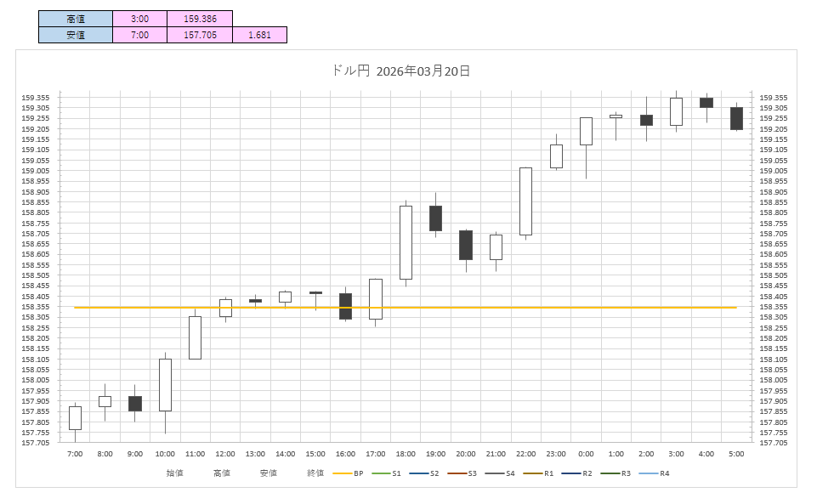Screen dimensions: 834x504
Task: Select the 始値 legend label
Action: pyautogui.click(x=174, y=473)
